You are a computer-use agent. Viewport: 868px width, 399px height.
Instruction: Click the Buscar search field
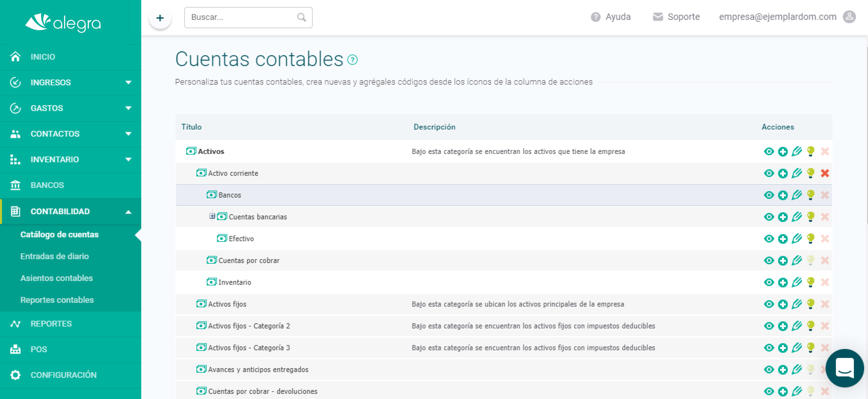click(x=248, y=17)
